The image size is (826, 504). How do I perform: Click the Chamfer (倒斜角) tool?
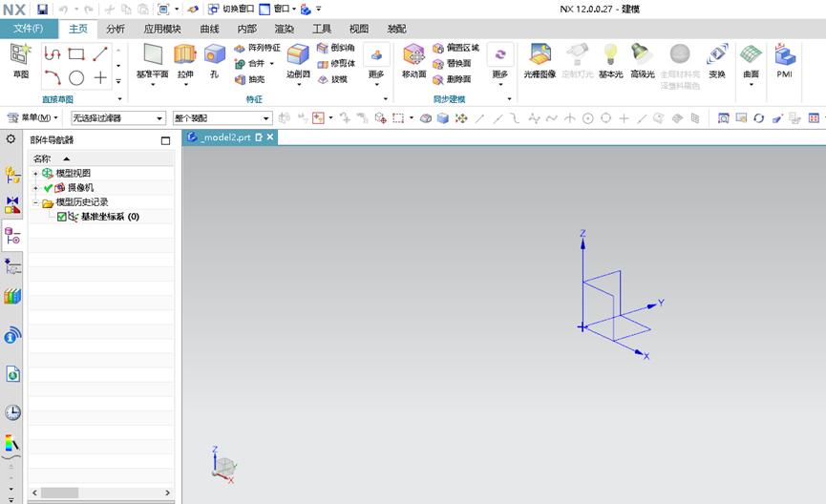pyautogui.click(x=335, y=48)
